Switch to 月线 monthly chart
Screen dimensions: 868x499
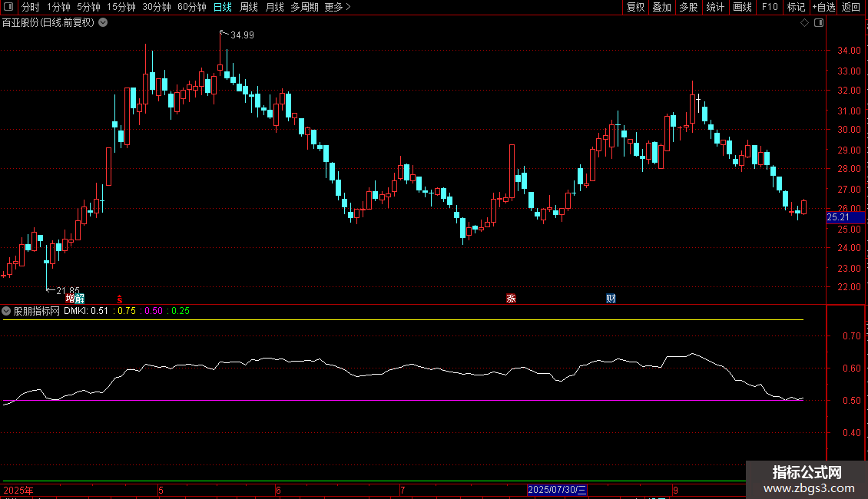click(x=274, y=7)
